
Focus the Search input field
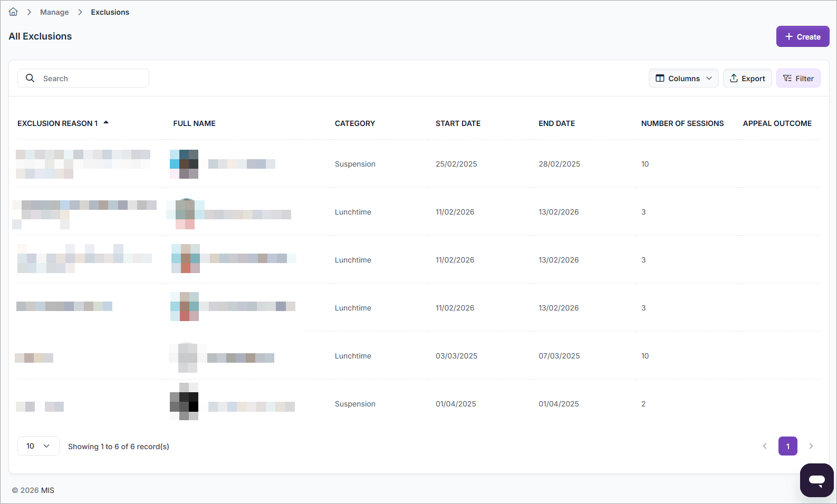(x=90, y=79)
